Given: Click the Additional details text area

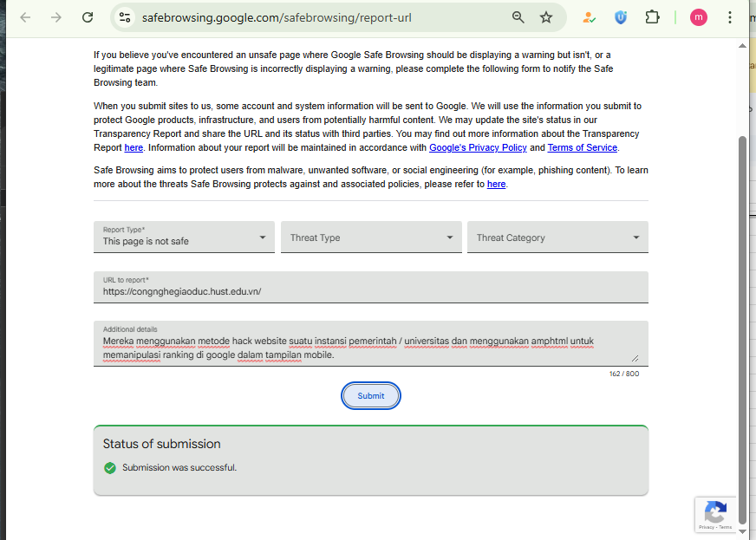Looking at the screenshot, I should (x=371, y=344).
